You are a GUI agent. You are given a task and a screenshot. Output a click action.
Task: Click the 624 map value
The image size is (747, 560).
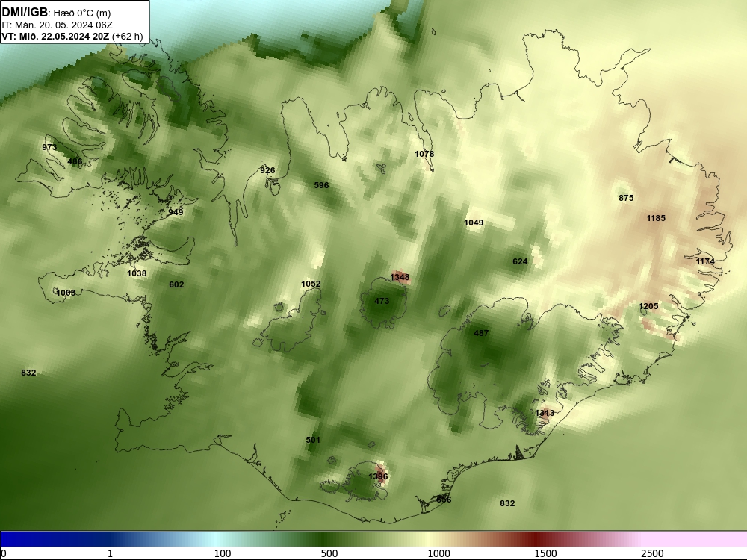(x=520, y=261)
